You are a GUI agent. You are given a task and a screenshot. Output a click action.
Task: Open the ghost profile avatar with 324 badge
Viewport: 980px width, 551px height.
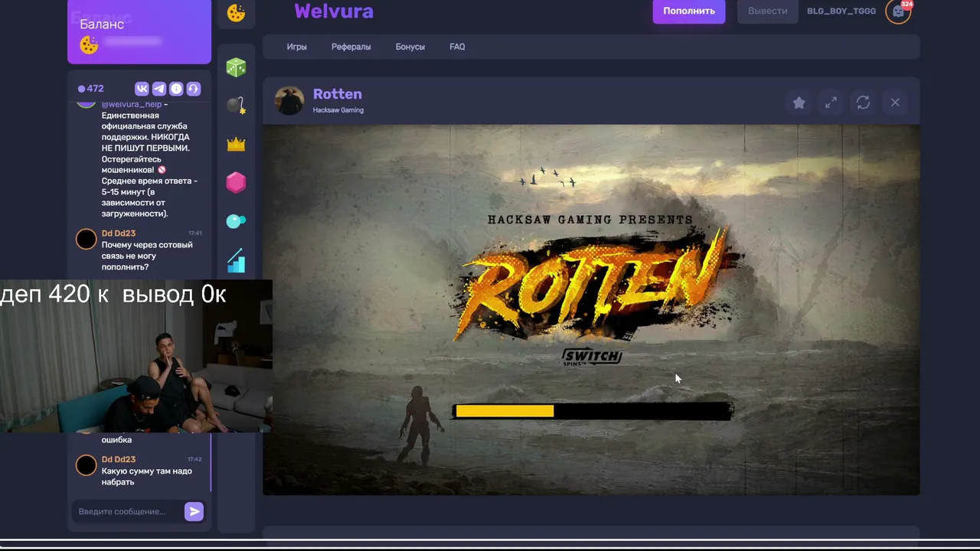tap(898, 11)
